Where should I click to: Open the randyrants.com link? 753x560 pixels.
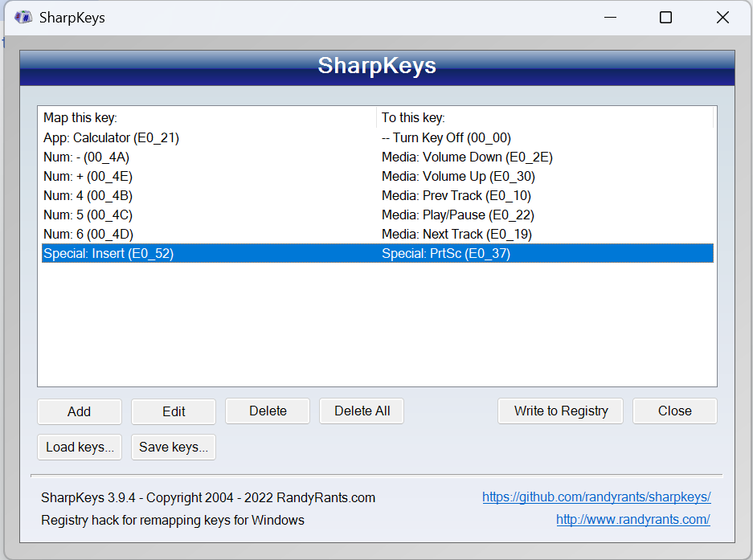pos(633,520)
